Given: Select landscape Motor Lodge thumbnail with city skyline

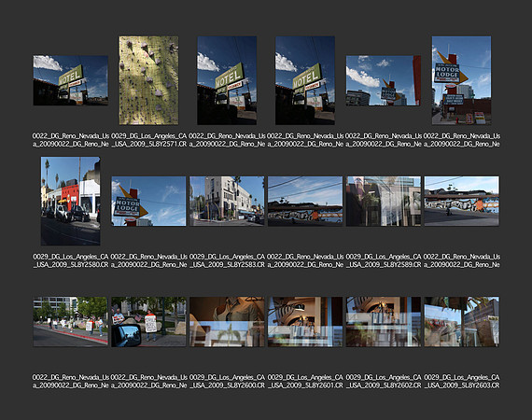Looking at the screenshot, I should click(x=384, y=81).
